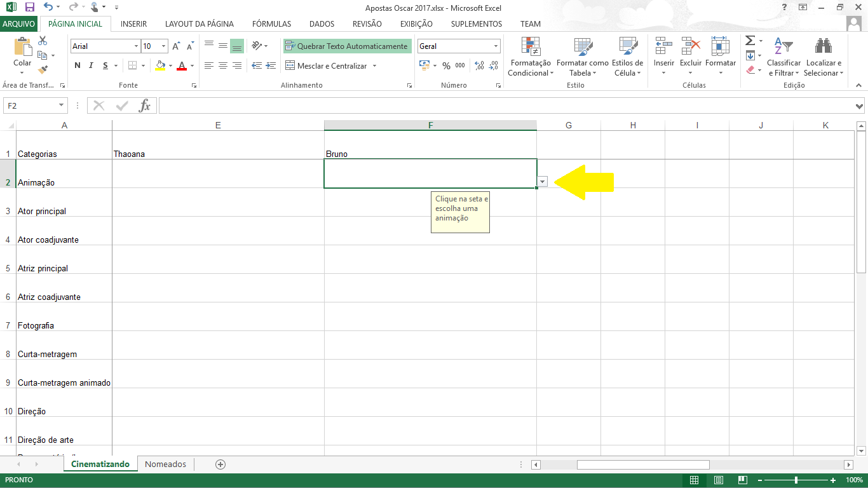The height and width of the screenshot is (488, 868).
Task: Open Formatação Condicional
Action: coord(531,57)
